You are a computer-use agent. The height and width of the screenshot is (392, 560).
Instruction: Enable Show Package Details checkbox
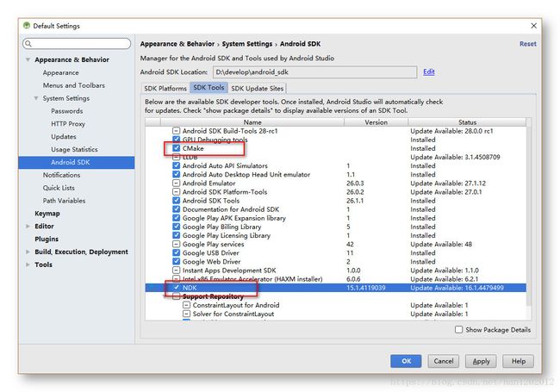pos(459,329)
